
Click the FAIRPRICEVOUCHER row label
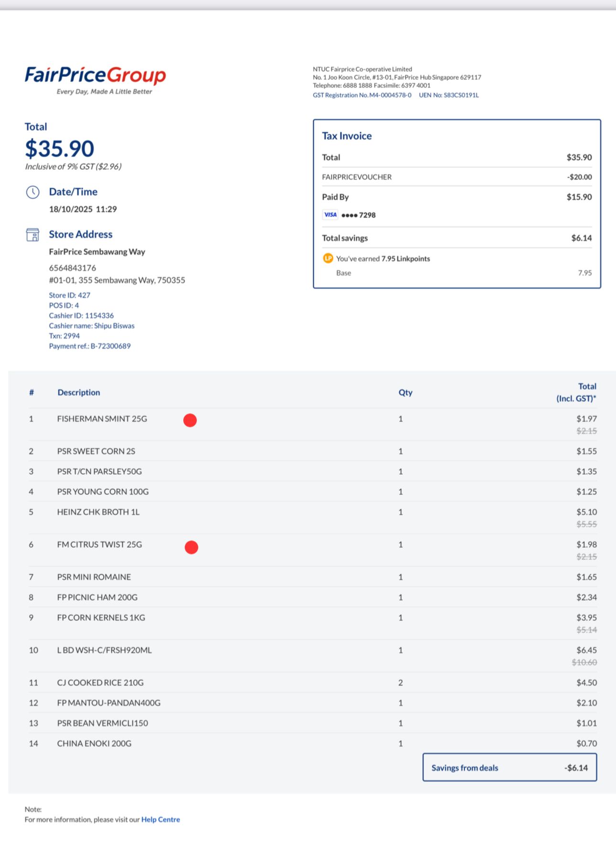pyautogui.click(x=357, y=177)
